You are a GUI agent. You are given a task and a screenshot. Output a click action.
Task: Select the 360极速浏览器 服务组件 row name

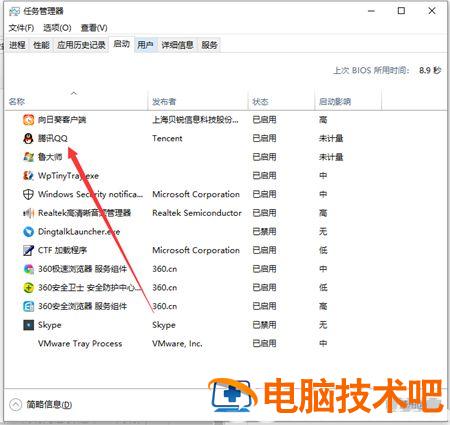(82, 269)
